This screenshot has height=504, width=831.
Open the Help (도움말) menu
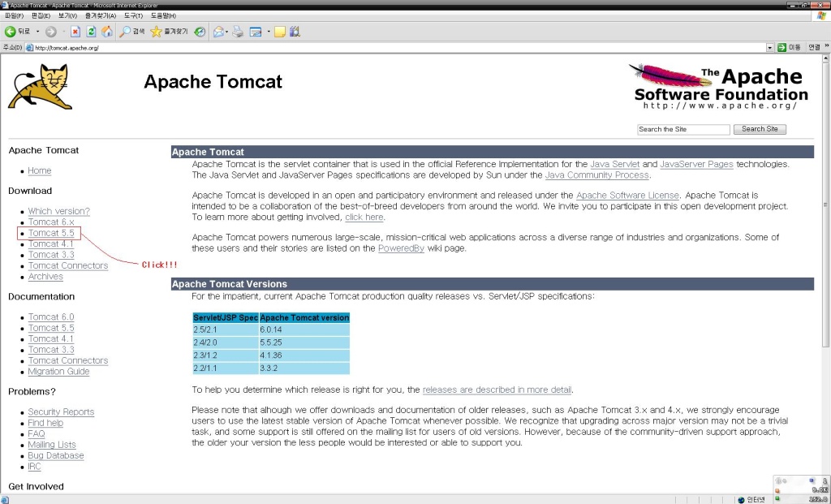point(163,16)
